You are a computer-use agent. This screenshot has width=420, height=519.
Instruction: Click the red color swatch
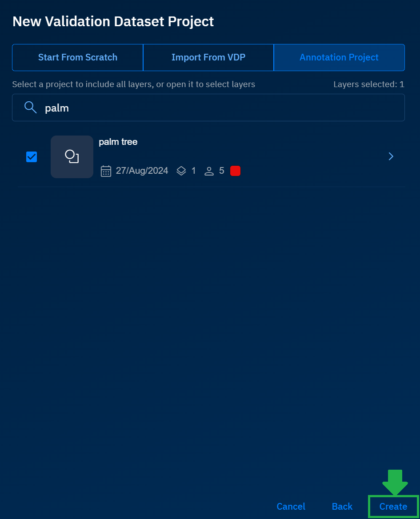(236, 171)
